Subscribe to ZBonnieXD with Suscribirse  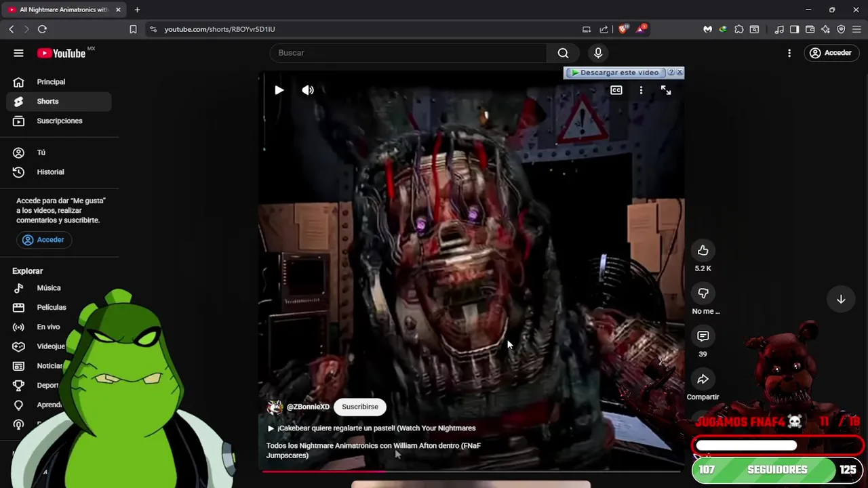pyautogui.click(x=360, y=407)
